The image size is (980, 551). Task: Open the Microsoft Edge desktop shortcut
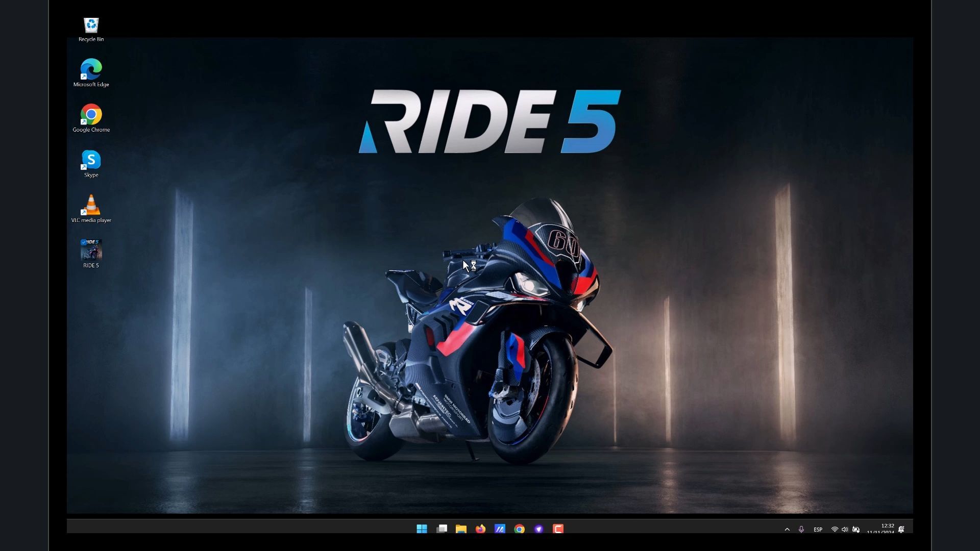91,73
